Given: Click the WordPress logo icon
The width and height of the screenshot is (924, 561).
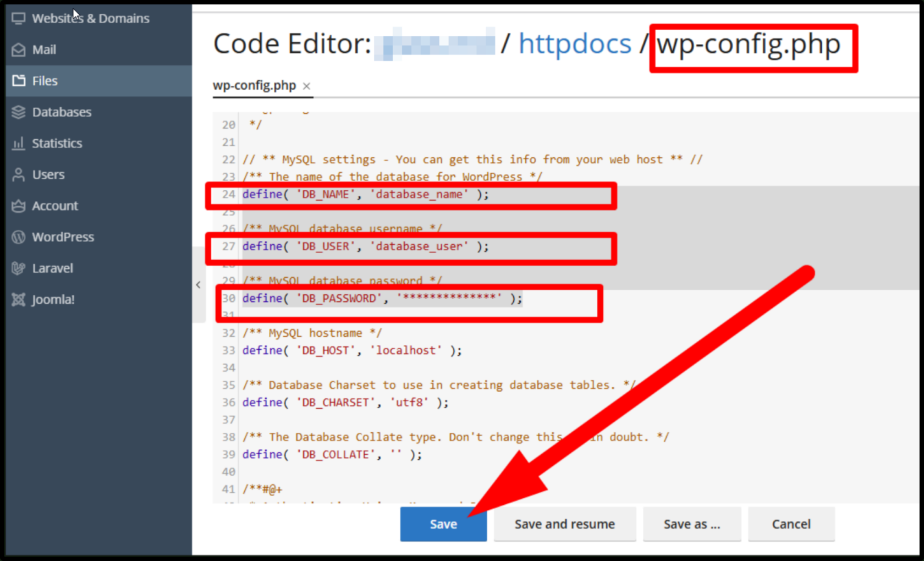Looking at the screenshot, I should point(19,237).
